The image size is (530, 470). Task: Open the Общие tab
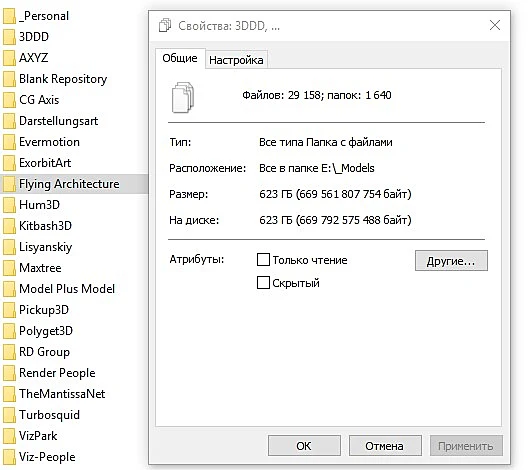tap(180, 58)
